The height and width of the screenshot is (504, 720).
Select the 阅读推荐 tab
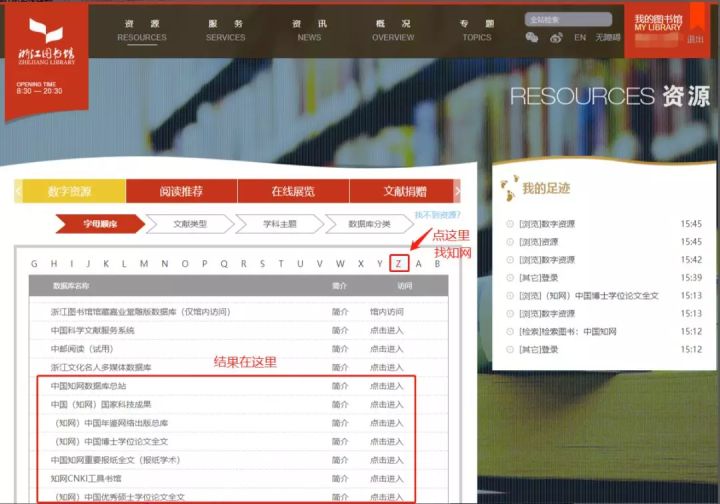tap(181, 191)
